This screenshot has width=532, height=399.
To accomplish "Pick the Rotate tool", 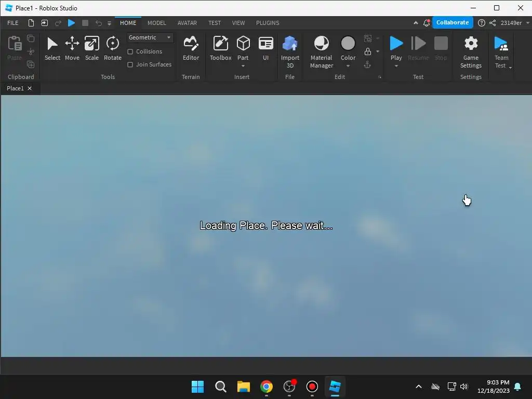I will pyautogui.click(x=113, y=48).
